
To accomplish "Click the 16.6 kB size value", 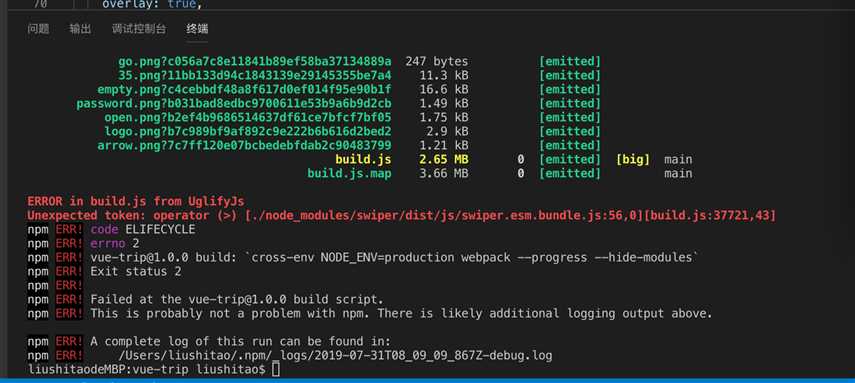I will click(444, 89).
